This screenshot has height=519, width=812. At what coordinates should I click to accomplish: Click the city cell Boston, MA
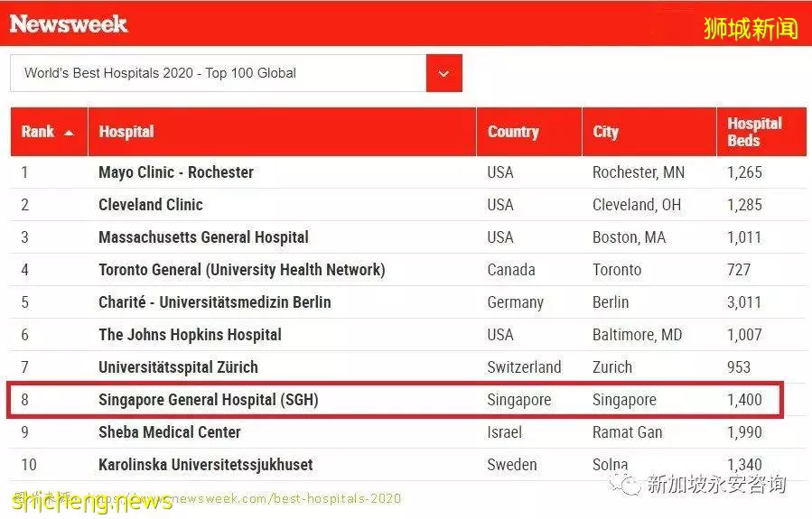(629, 237)
